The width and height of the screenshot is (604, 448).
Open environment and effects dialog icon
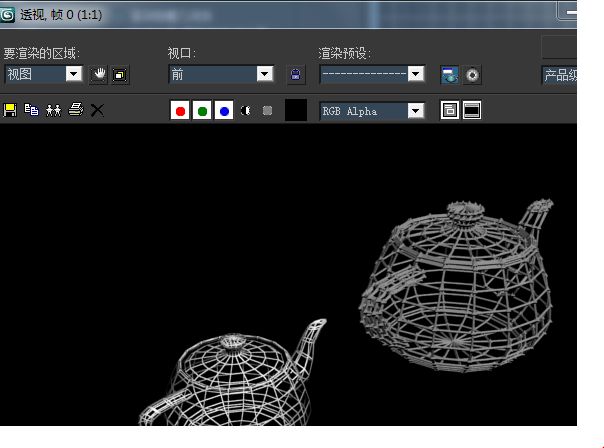472,75
